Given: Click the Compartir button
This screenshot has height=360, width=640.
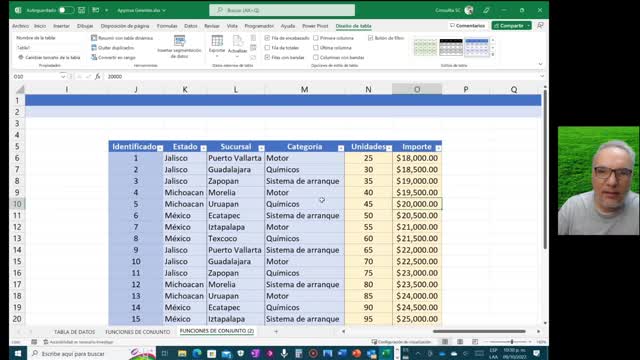Looking at the screenshot, I should coord(511,26).
